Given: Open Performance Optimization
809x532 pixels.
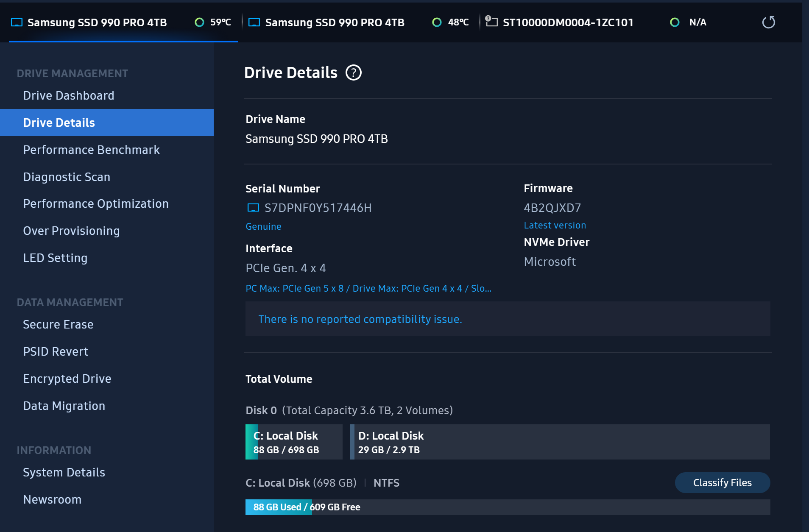Looking at the screenshot, I should (107, 203).
